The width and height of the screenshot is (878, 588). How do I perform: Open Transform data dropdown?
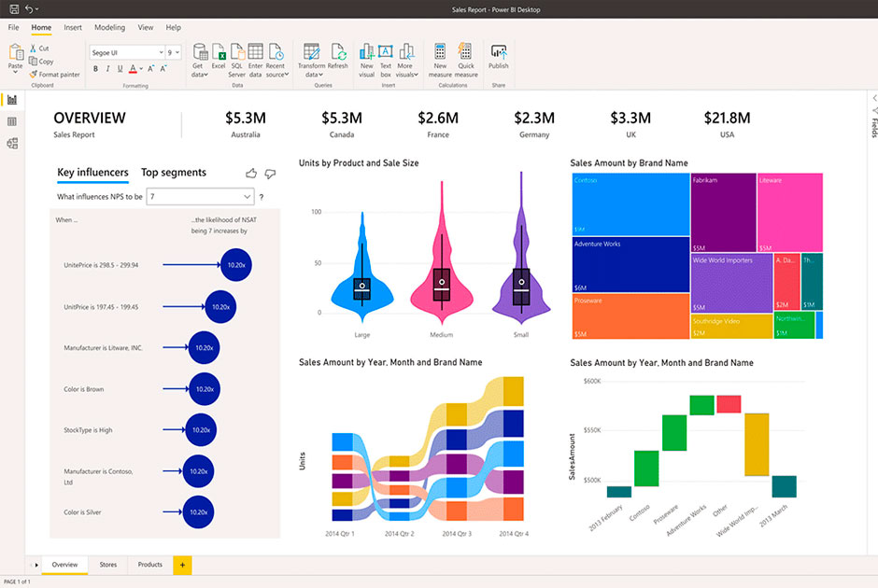coord(311,61)
